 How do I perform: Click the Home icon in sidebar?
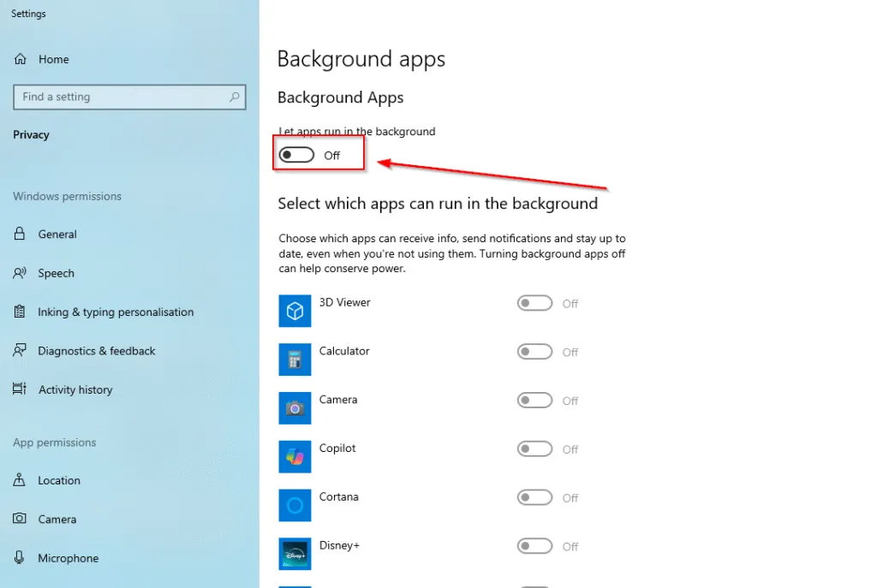point(20,60)
